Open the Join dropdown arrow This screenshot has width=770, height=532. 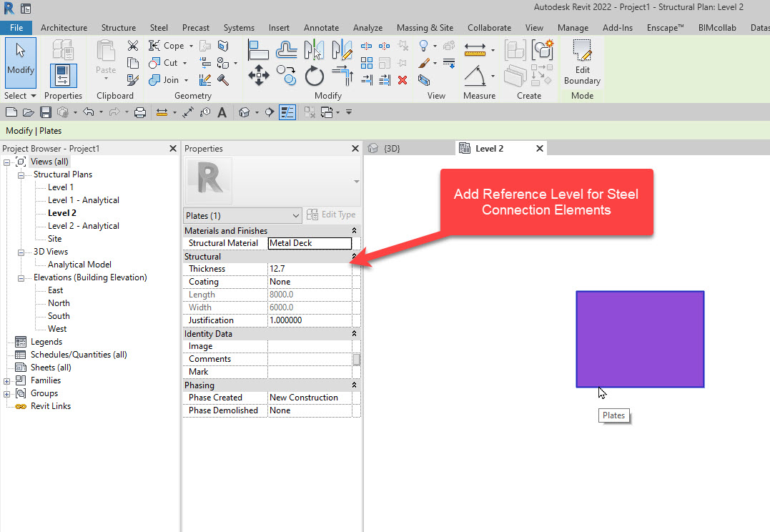(186, 80)
